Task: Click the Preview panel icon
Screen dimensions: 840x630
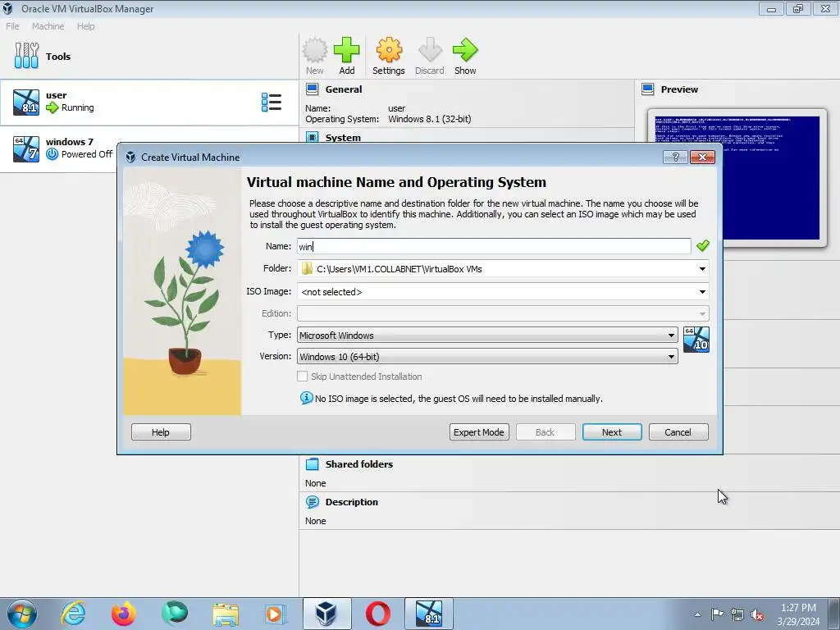Action: click(x=648, y=89)
